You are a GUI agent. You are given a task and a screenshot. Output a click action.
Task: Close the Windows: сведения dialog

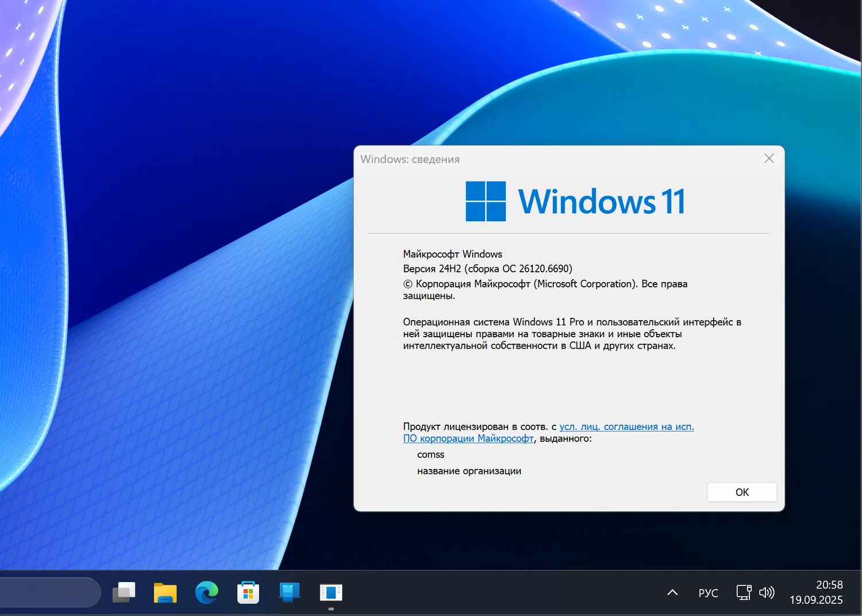pos(769,158)
